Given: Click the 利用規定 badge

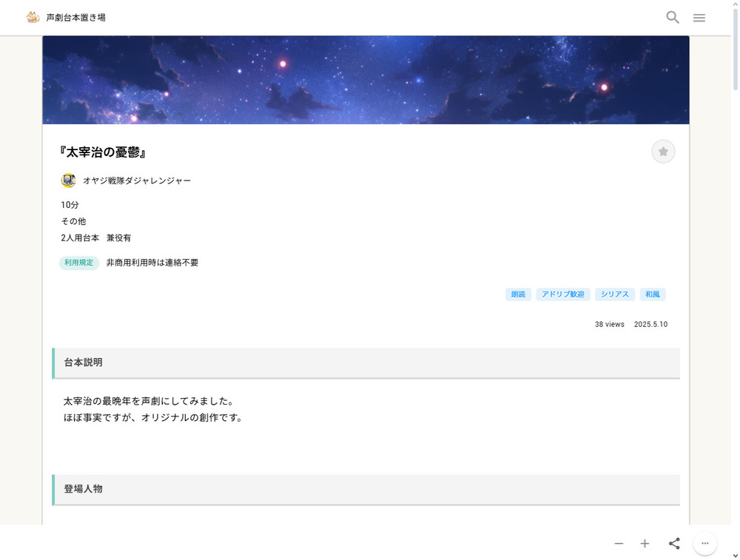Looking at the screenshot, I should 78,263.
